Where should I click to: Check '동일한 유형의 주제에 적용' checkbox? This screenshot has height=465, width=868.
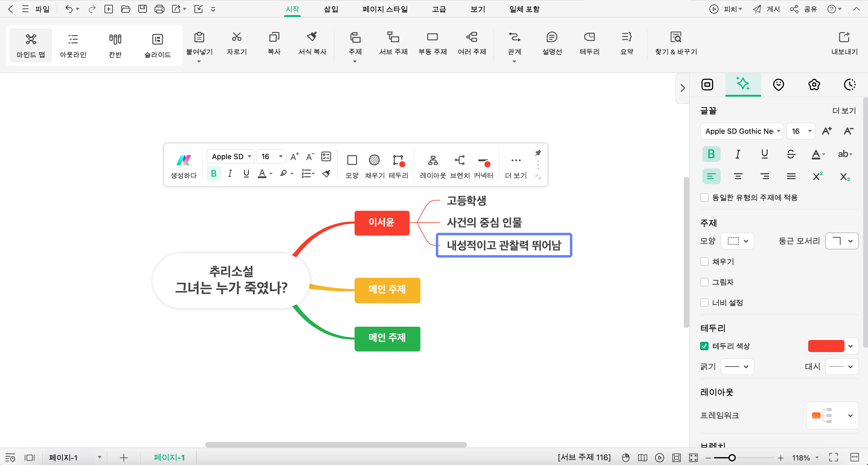pos(704,197)
